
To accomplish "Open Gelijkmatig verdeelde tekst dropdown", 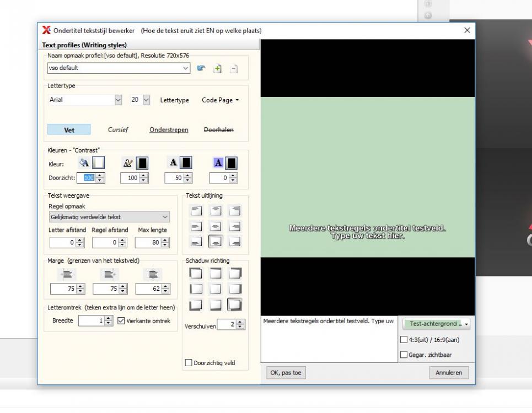I will pos(166,218).
